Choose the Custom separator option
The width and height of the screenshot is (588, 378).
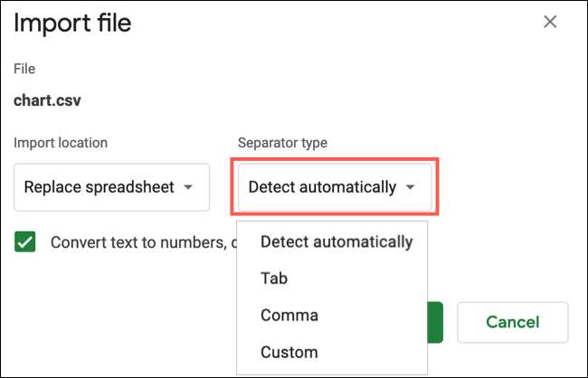click(x=289, y=352)
